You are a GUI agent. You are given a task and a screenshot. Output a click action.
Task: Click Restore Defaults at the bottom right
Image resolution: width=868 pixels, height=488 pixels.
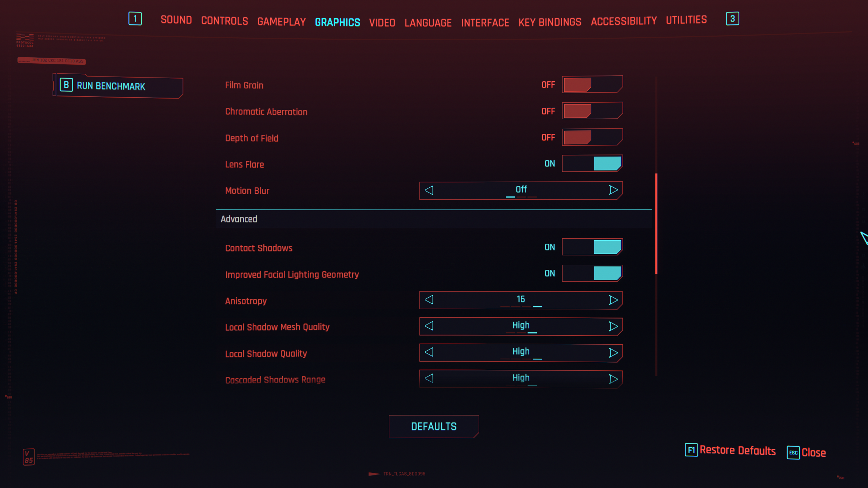pos(737,450)
